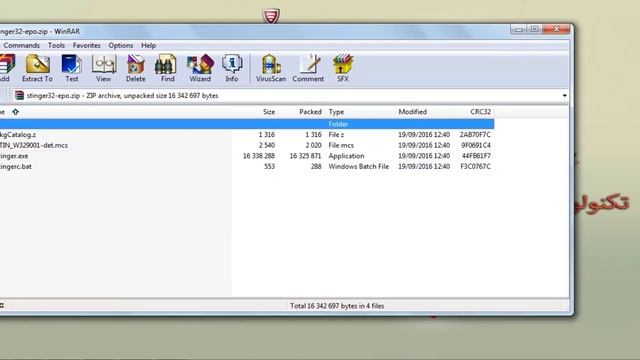
Task: Click CRC32 value 9F0691C4
Action: click(476, 145)
